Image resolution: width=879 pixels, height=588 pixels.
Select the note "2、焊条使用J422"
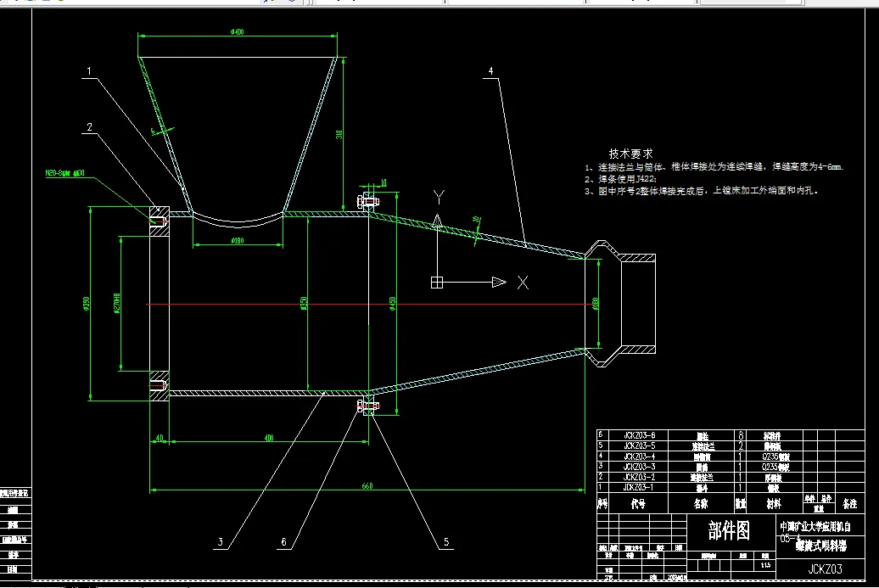point(620,179)
